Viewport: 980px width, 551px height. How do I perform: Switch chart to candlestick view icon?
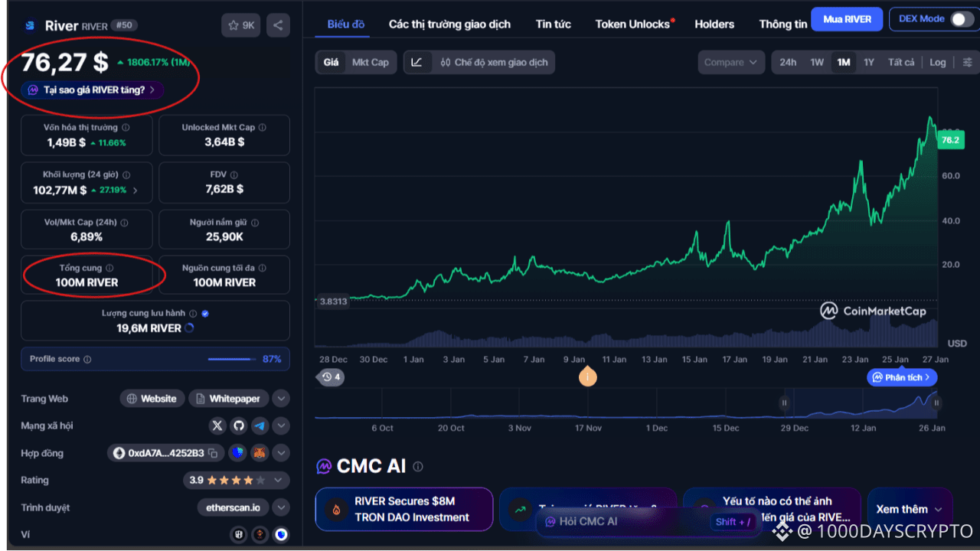(x=446, y=62)
